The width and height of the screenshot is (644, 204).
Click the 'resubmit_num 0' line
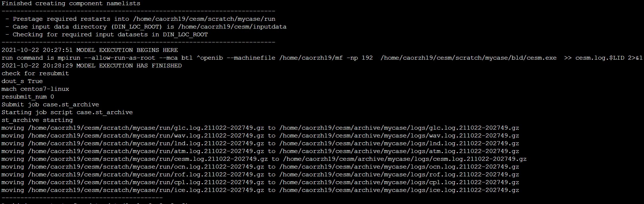coord(28,97)
